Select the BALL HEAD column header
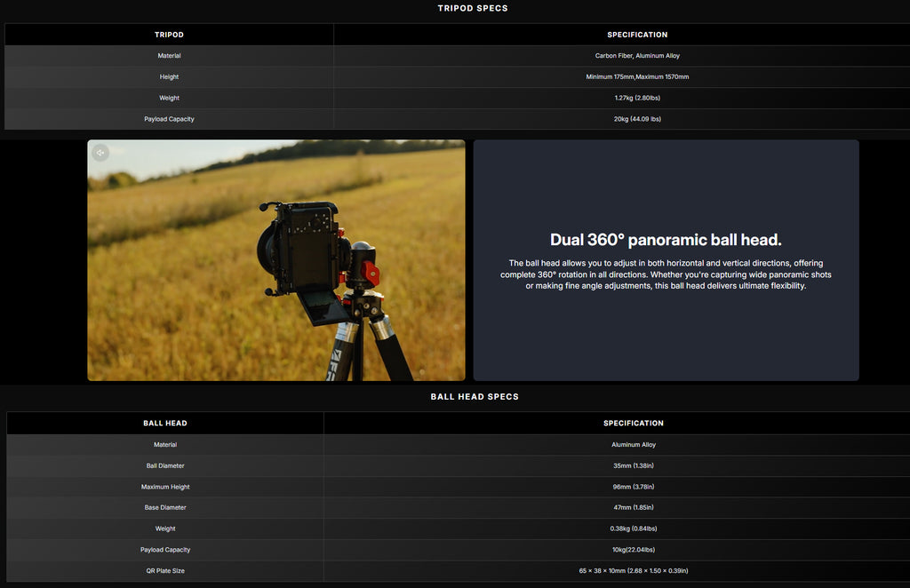The image size is (910, 588). pyautogui.click(x=165, y=424)
